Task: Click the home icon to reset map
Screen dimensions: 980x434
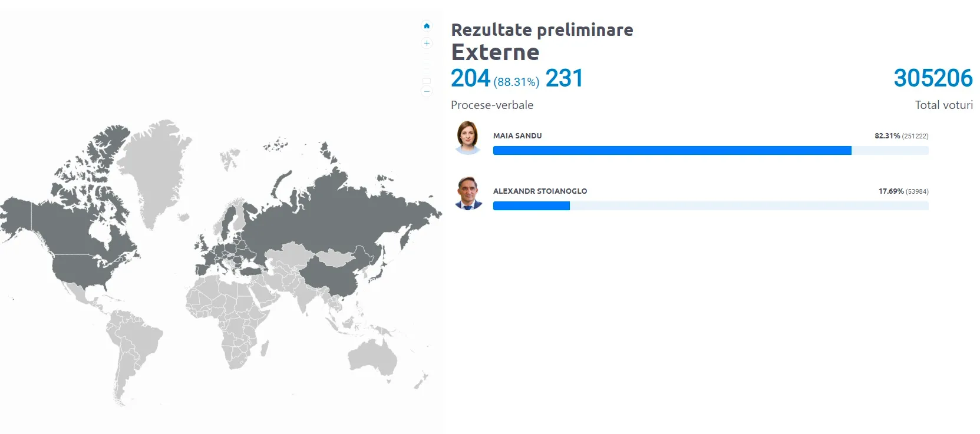Action: tap(427, 26)
